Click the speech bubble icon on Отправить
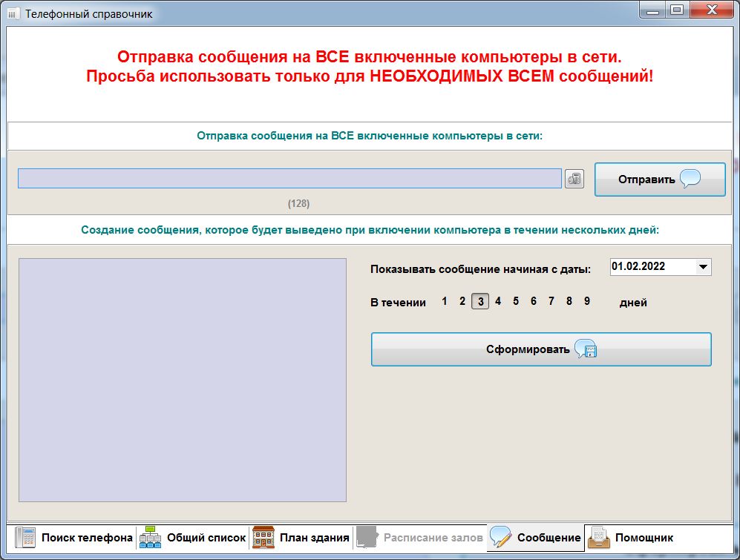 coord(690,179)
